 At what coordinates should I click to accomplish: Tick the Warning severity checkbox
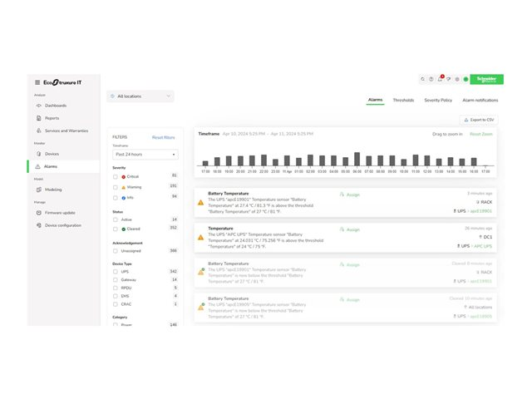tap(115, 186)
